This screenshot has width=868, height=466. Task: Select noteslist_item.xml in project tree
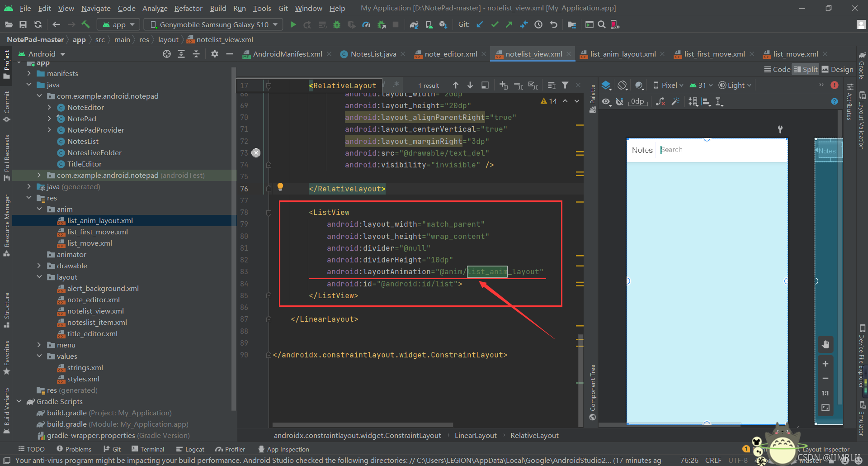(x=97, y=322)
